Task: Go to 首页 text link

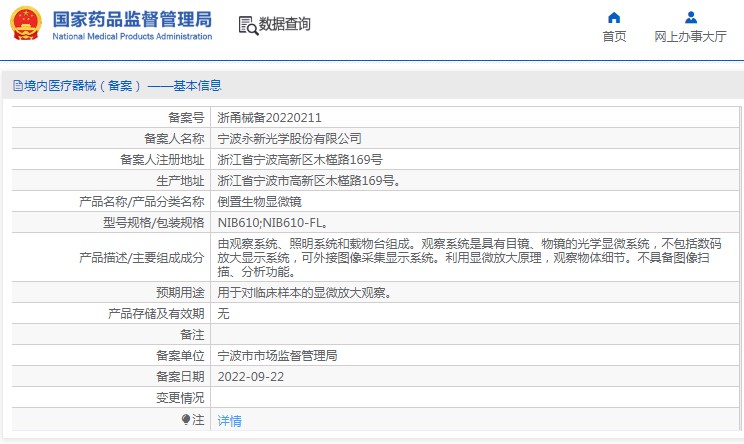Action: click(614, 37)
